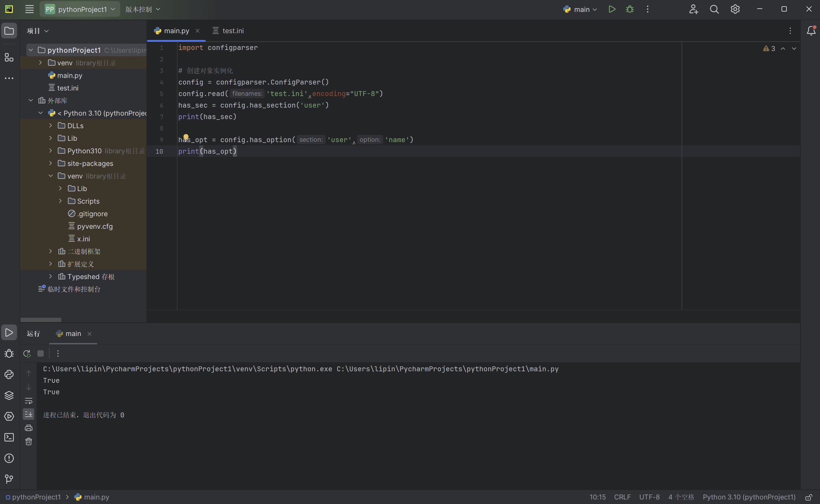This screenshot has height=504, width=820.
Task: Open editor tab options menu
Action: point(790,31)
